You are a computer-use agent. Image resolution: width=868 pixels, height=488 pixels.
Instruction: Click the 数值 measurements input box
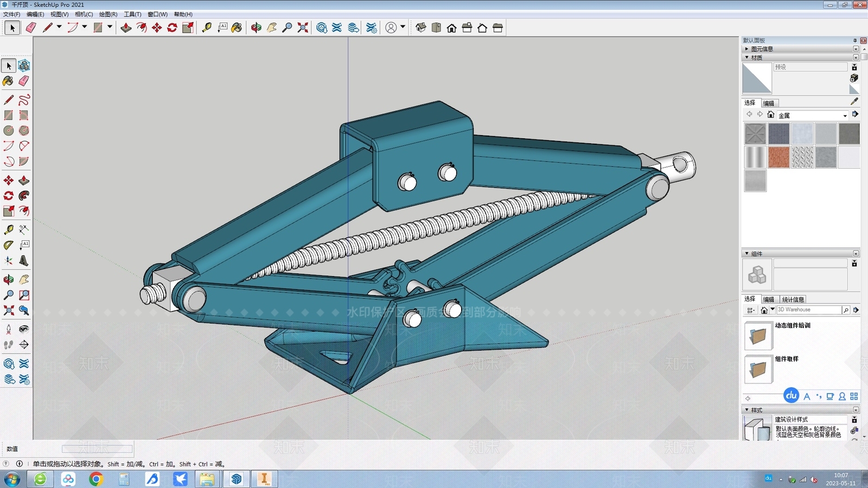coord(97,449)
